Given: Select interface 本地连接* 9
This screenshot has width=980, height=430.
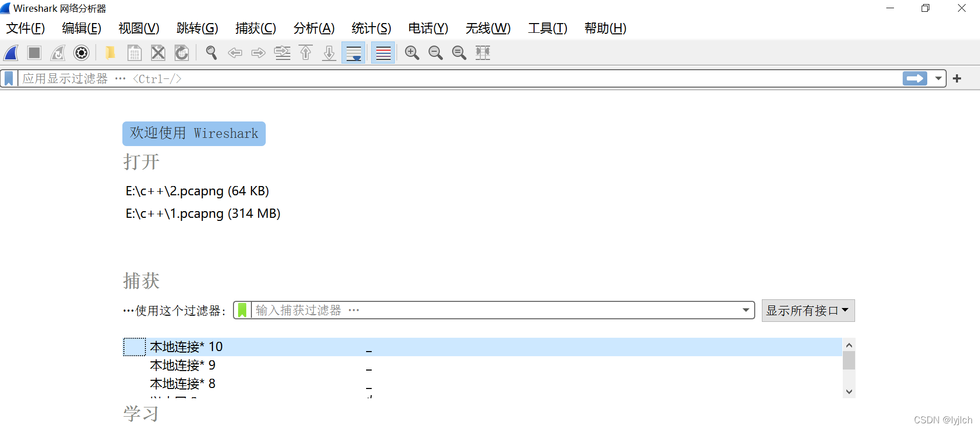Looking at the screenshot, I should (482, 365).
